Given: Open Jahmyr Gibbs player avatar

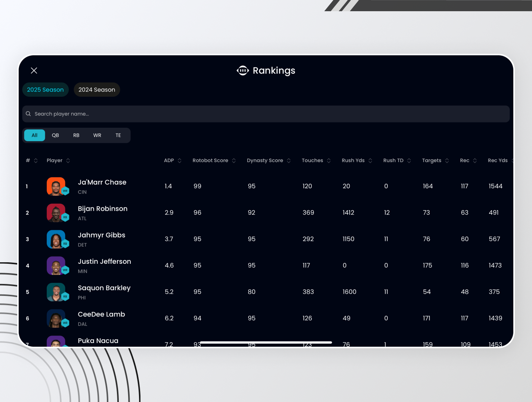Looking at the screenshot, I should pos(56,239).
